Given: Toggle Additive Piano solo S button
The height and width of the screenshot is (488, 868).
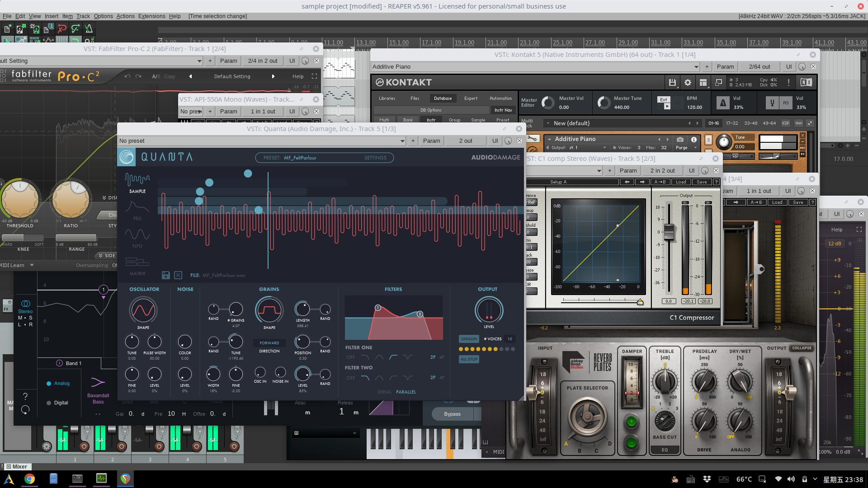Looking at the screenshot, I should (x=708, y=140).
